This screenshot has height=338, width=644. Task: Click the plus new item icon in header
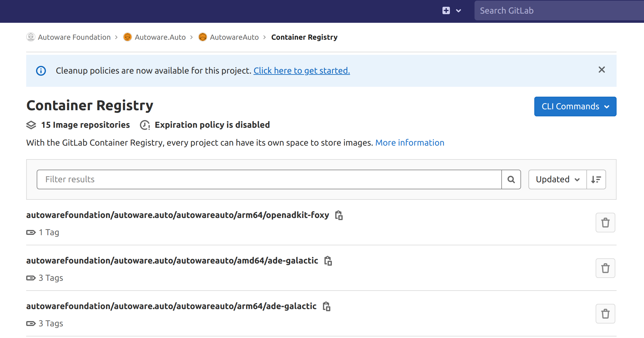(x=446, y=11)
